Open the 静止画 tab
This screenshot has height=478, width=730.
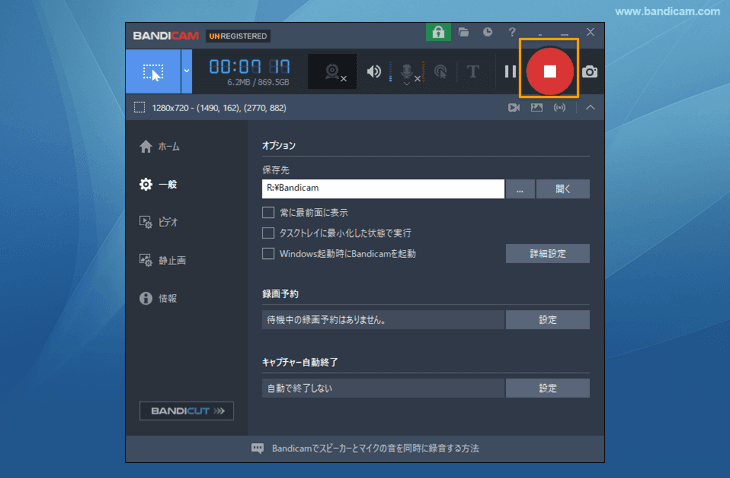[x=162, y=261]
